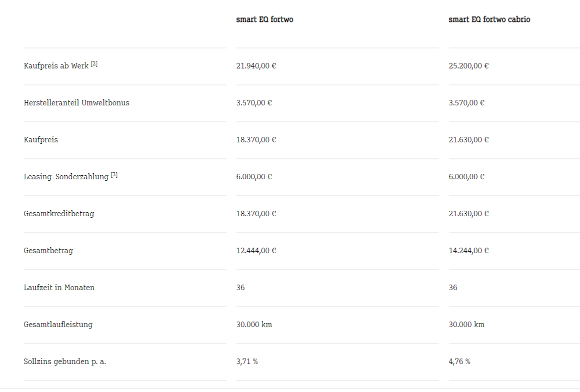Open footnote 2 beside Kaufpreis ab Werk
The image size is (580, 392).
pyautogui.click(x=94, y=64)
